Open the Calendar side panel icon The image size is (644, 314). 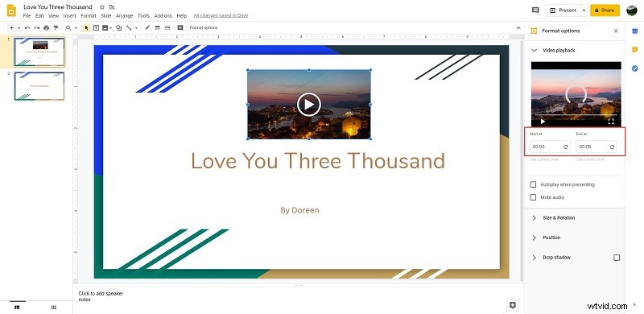point(634,31)
